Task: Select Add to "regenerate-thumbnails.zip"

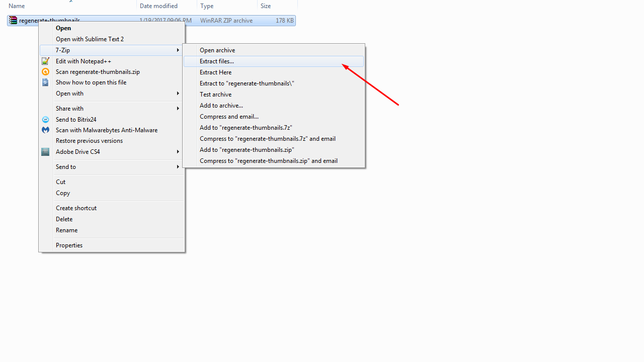Action: [274, 150]
